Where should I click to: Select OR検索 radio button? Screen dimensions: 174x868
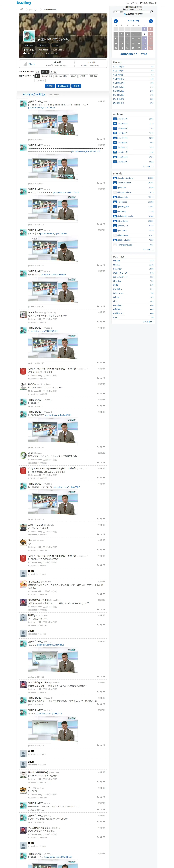tap(135, 14)
